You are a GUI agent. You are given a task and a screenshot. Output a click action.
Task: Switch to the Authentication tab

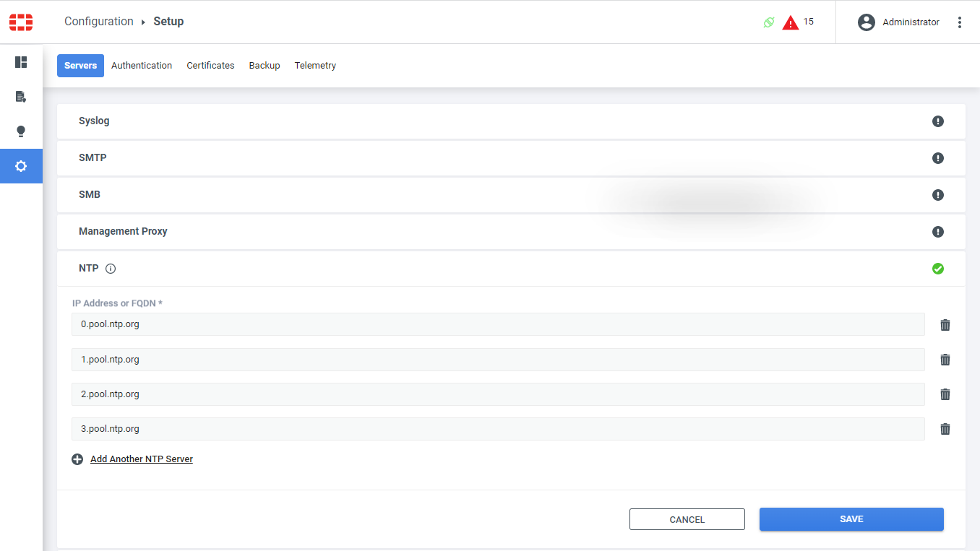coord(142,65)
